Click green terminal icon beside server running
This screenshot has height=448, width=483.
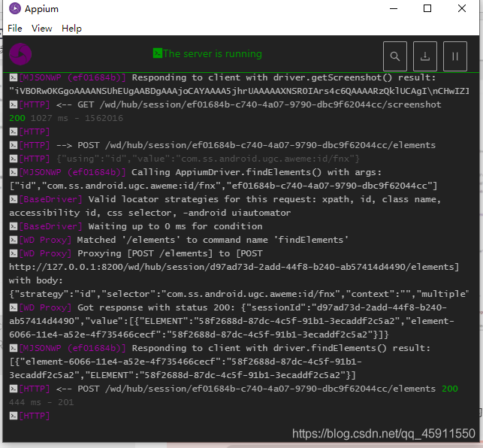click(158, 53)
